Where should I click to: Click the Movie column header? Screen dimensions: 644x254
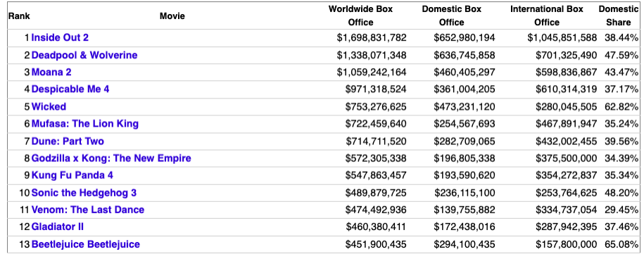pos(172,16)
